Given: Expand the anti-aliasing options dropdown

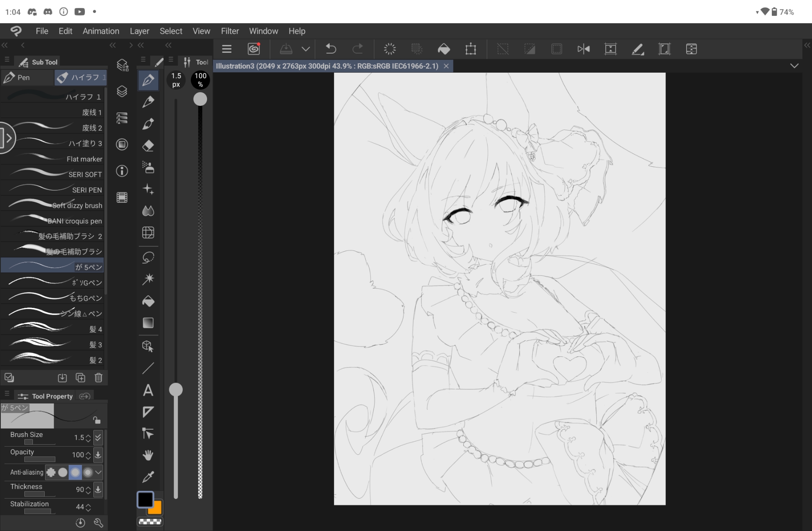Looking at the screenshot, I should [98, 472].
